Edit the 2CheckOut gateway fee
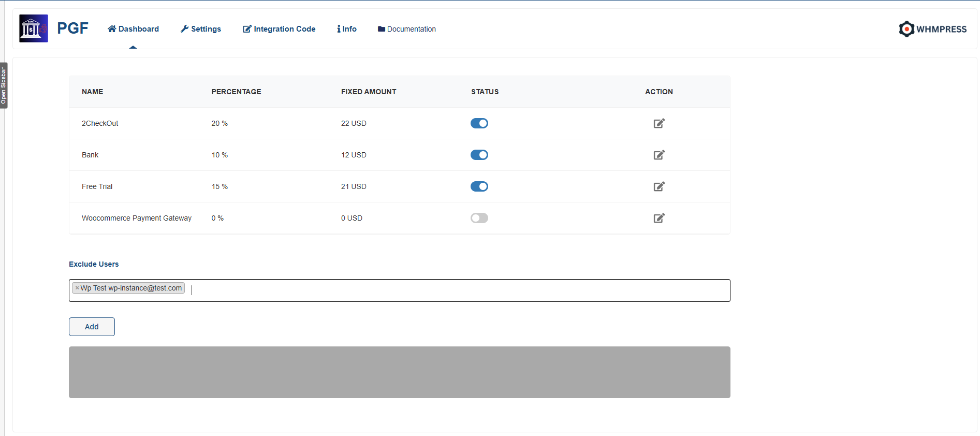Screen dimensions: 980x436 [x=659, y=123]
